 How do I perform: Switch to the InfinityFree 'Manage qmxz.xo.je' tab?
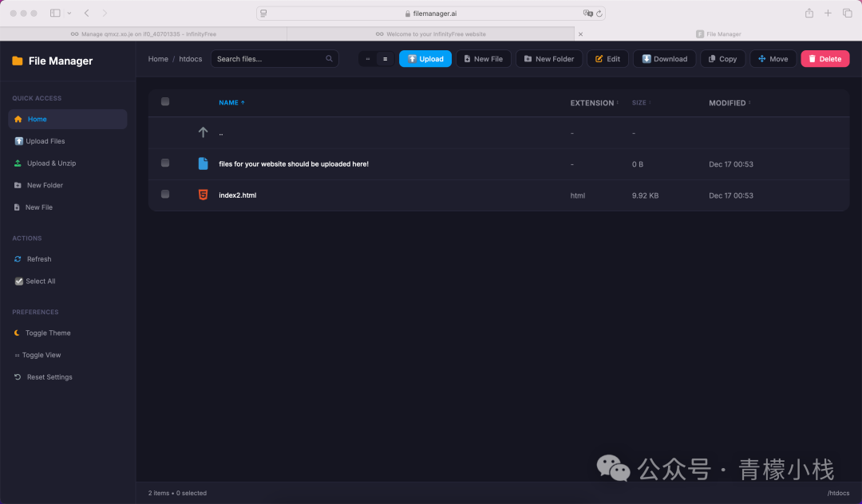coord(143,34)
